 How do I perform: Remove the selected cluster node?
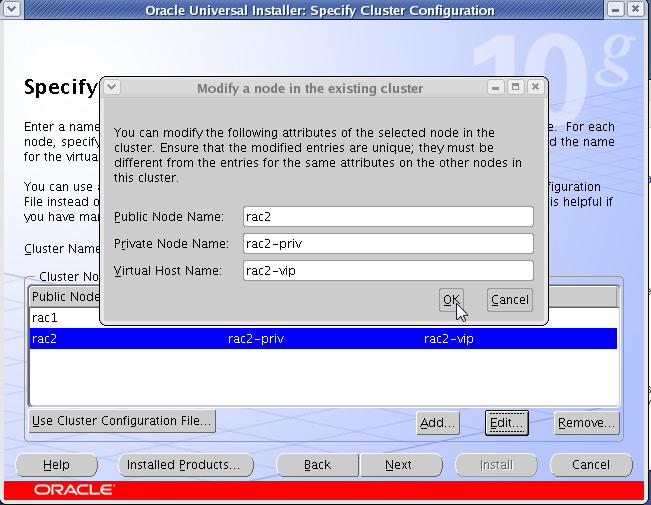587,423
